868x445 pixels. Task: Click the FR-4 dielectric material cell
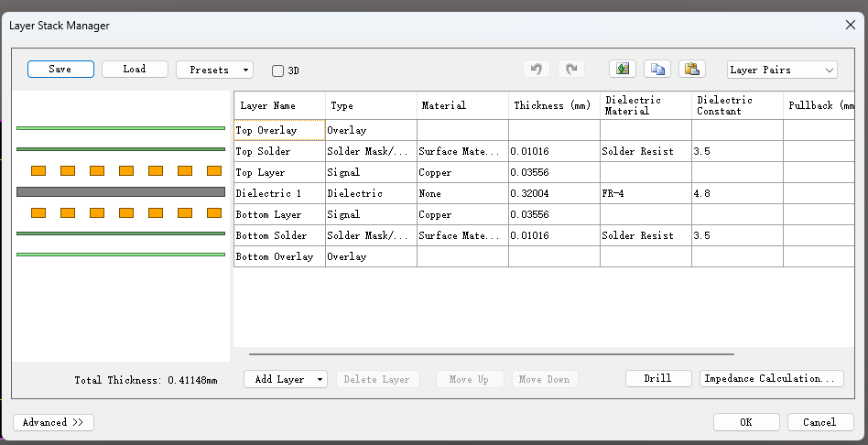(x=646, y=193)
